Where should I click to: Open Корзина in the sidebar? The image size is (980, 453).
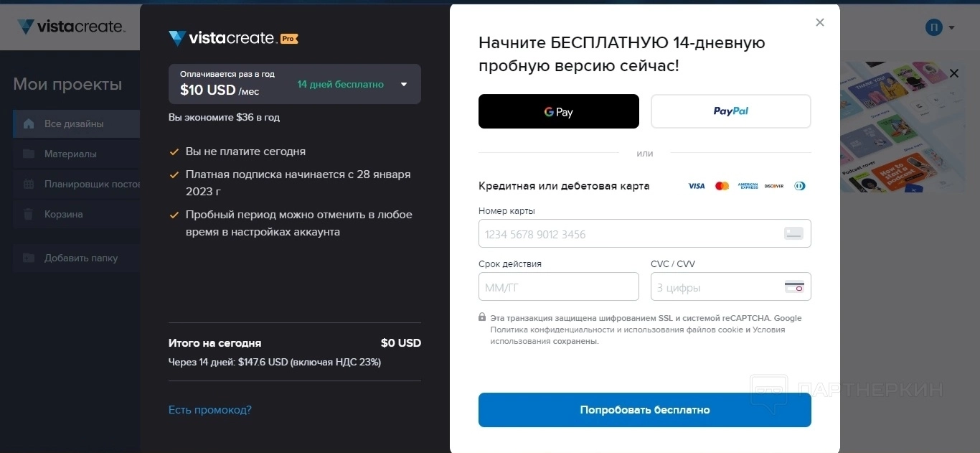point(64,214)
